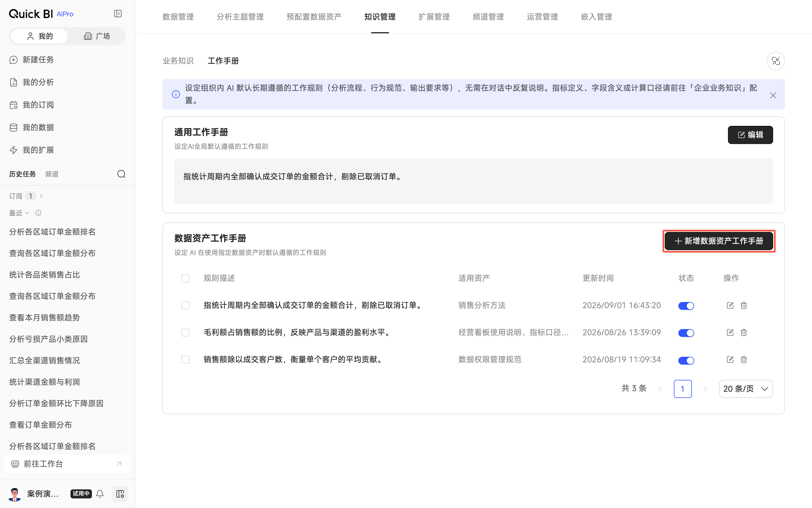Switch to 频道管理 tab
This screenshot has width=812, height=508.
click(488, 17)
